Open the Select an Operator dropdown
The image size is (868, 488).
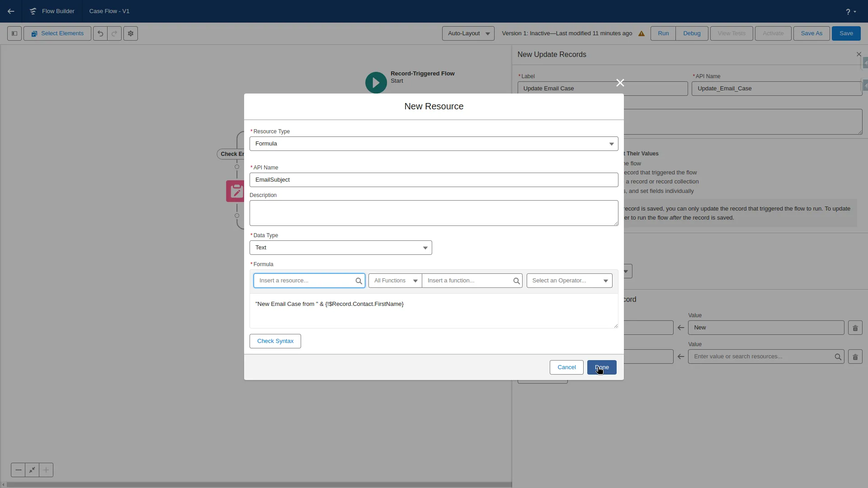(x=569, y=280)
